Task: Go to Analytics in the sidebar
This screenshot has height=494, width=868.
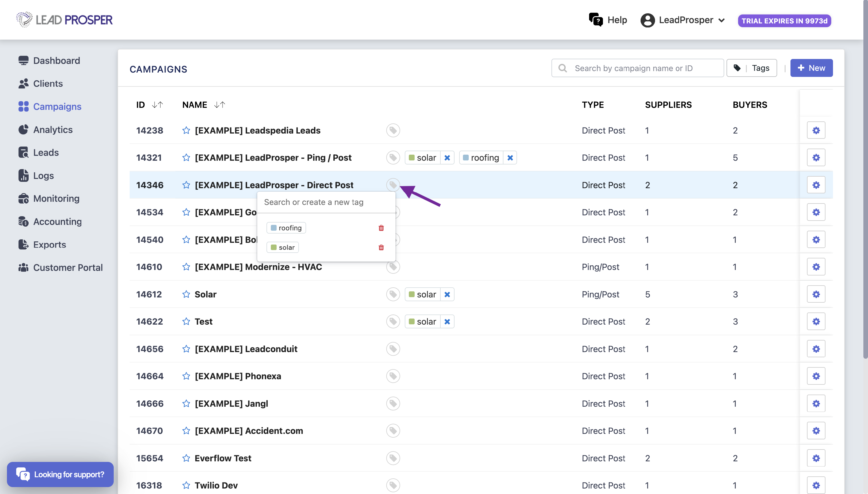Action: tap(53, 129)
